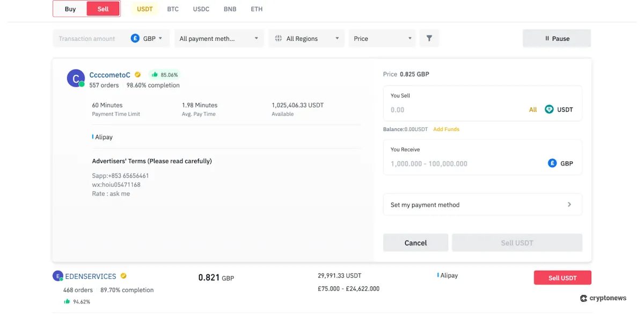
Task: Expand Set my payment method
Action: tap(482, 205)
